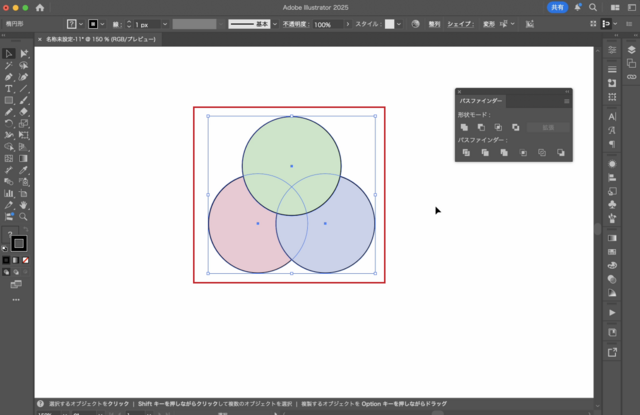Viewport: 640px width, 415px height.
Task: Pick the Type tool
Action: click(x=9, y=89)
